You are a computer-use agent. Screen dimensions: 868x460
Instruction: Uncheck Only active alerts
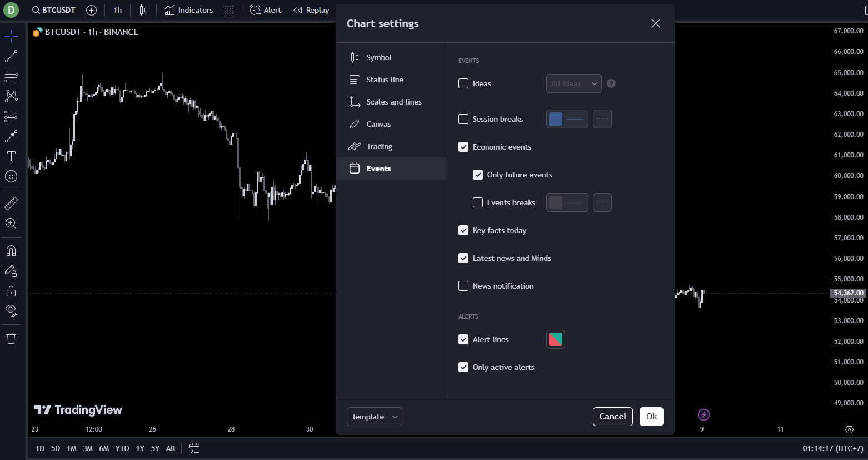463,367
